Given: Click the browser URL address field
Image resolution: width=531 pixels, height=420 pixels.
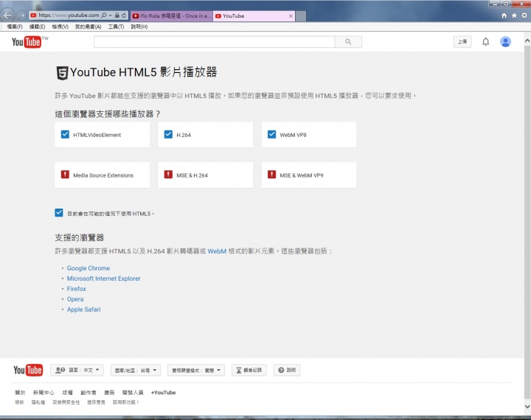Looking at the screenshot, I should coord(69,15).
